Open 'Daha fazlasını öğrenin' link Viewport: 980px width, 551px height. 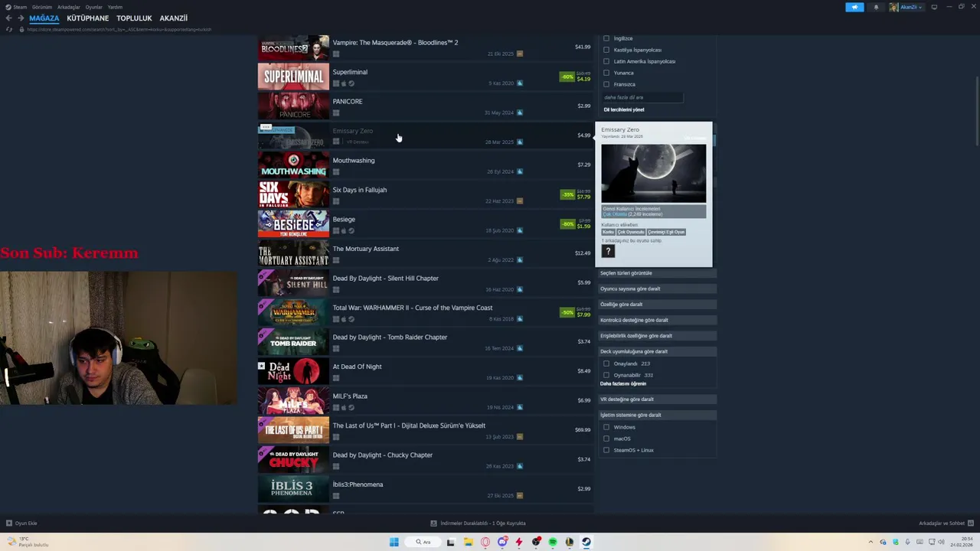coord(623,383)
